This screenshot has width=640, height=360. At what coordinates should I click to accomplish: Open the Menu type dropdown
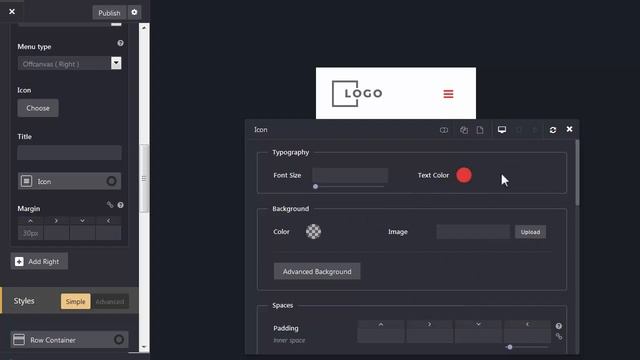click(69, 63)
